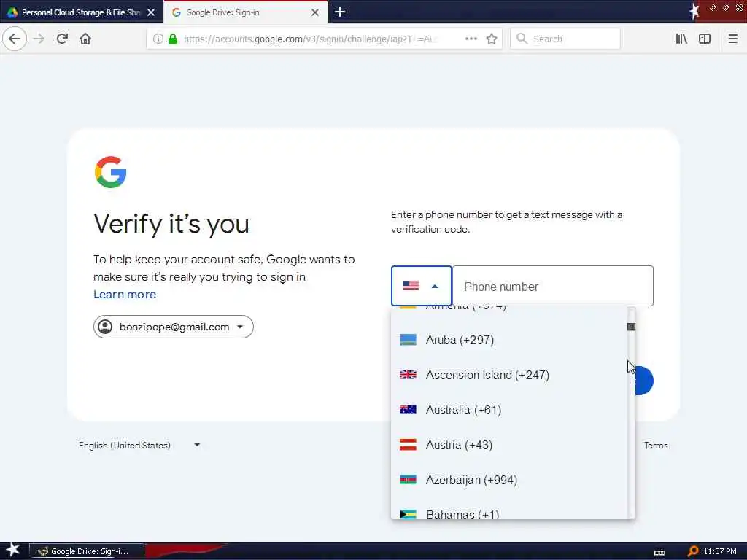
Task: Go back with the browser back arrow
Action: coord(15,39)
